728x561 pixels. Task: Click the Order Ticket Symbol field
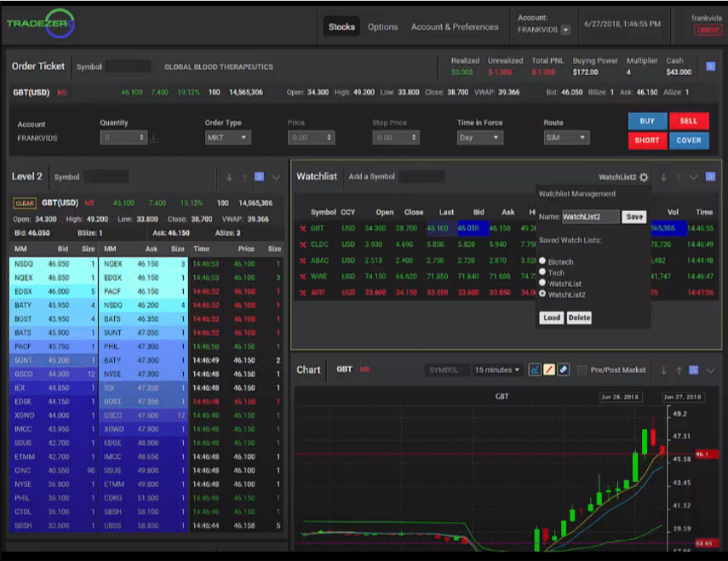[128, 66]
